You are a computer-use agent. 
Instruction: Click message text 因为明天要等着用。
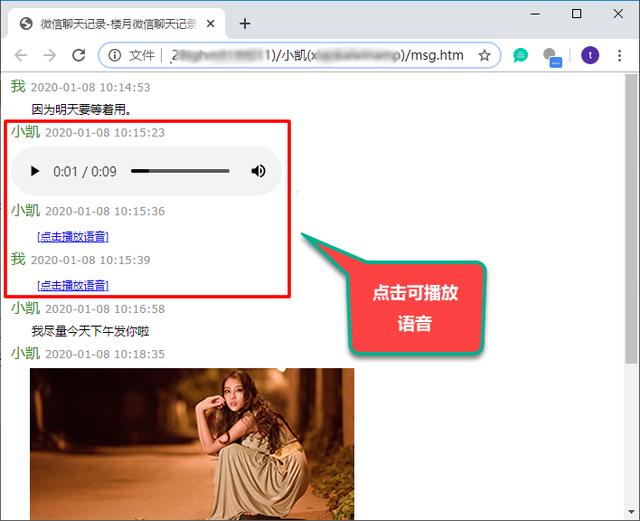pyautogui.click(x=82, y=109)
